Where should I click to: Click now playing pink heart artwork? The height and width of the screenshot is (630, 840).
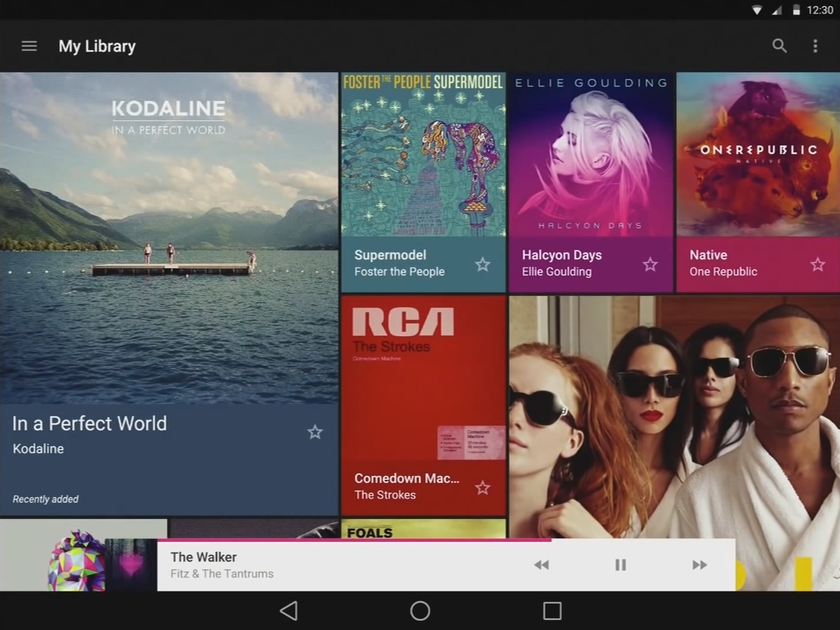131,565
